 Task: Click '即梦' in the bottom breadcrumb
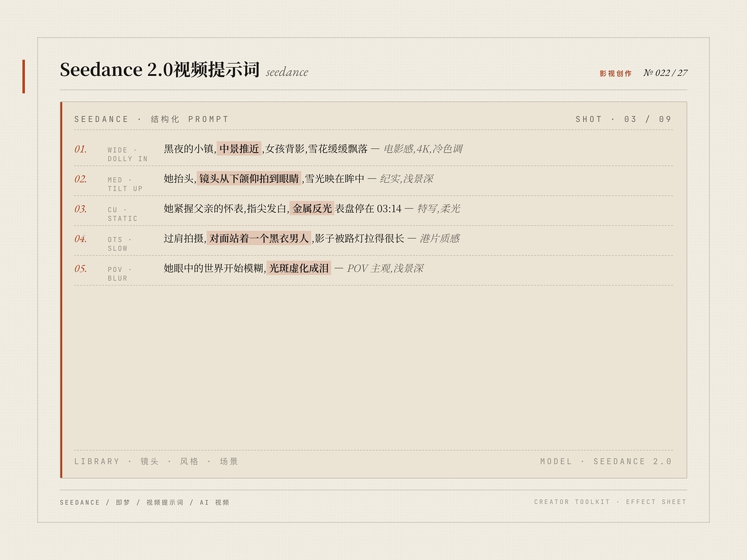coord(123,502)
